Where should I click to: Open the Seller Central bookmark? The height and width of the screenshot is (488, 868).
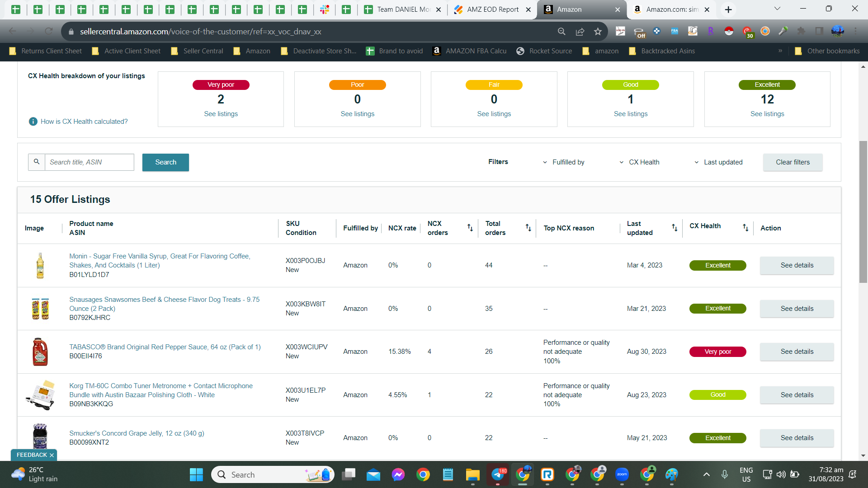click(x=197, y=51)
